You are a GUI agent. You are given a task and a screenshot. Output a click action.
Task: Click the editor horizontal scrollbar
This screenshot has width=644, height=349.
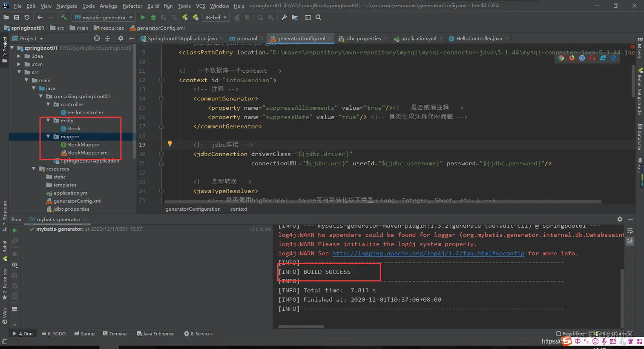pos(382,202)
